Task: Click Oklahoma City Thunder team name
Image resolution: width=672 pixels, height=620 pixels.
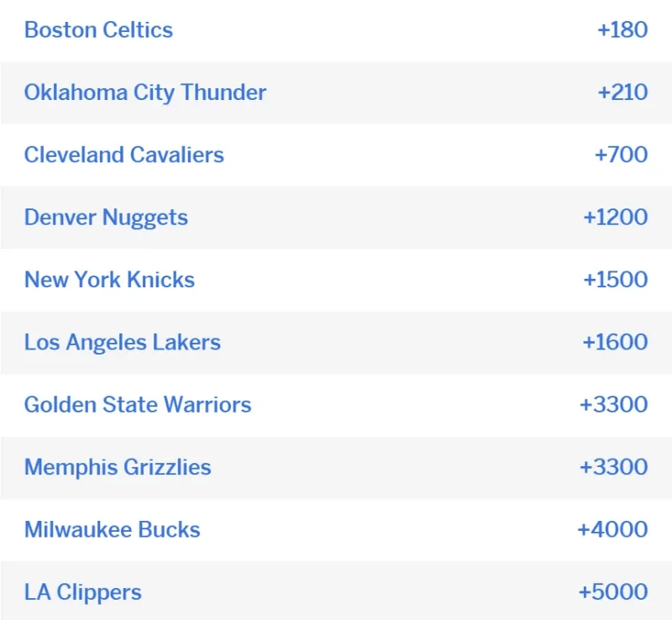Action: click(145, 92)
